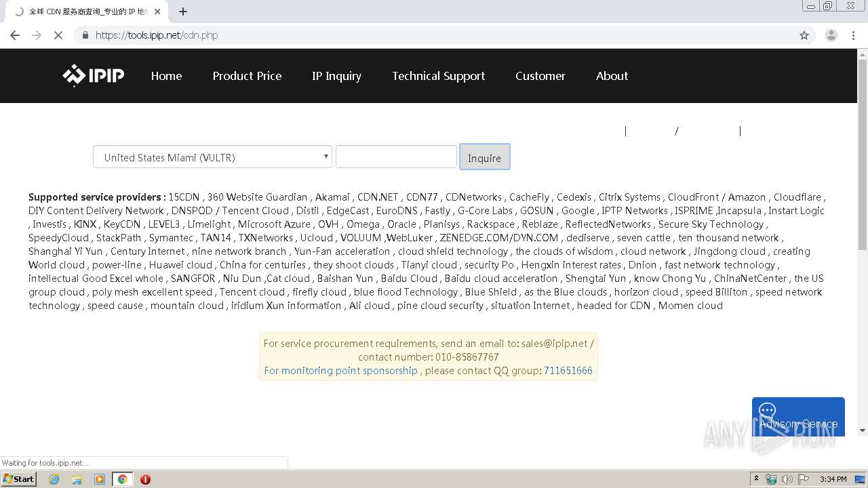Click the Action Center flag icon
The height and width of the screenshot is (488, 868).
tap(804, 479)
